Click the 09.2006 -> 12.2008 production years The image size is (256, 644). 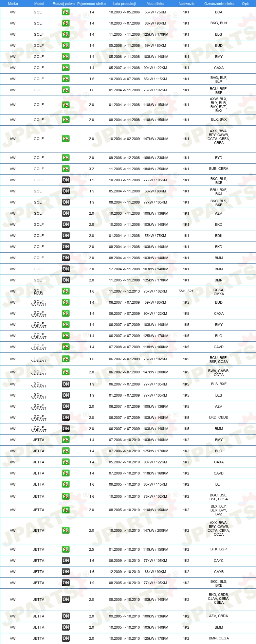tap(124, 158)
